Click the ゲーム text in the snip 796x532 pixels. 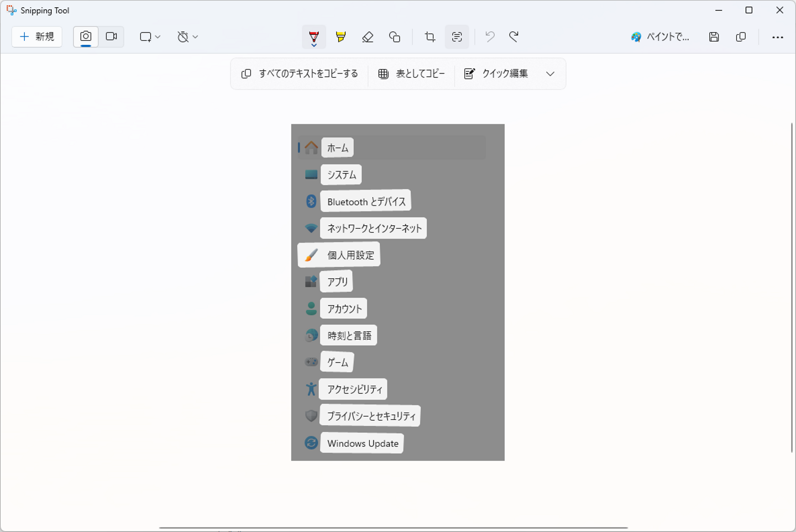pos(338,362)
